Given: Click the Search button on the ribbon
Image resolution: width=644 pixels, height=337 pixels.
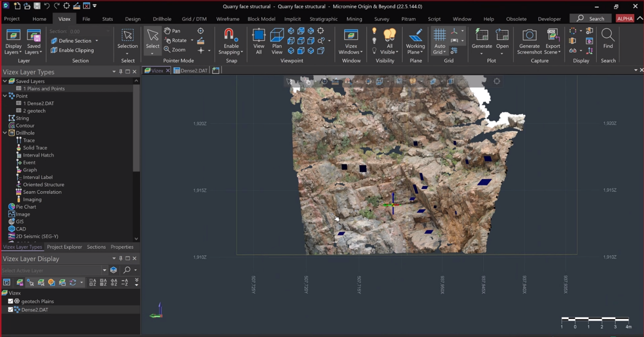Looking at the screenshot, I should point(590,18).
